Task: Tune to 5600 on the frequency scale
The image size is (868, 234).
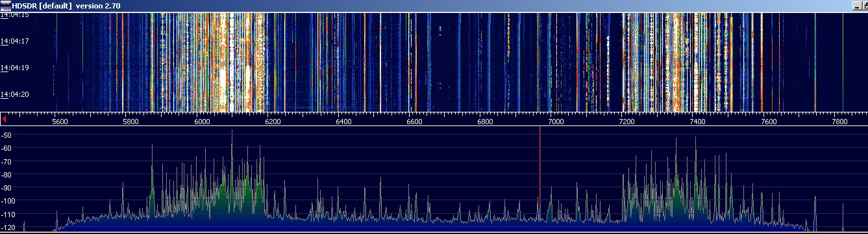Action: 59,122
